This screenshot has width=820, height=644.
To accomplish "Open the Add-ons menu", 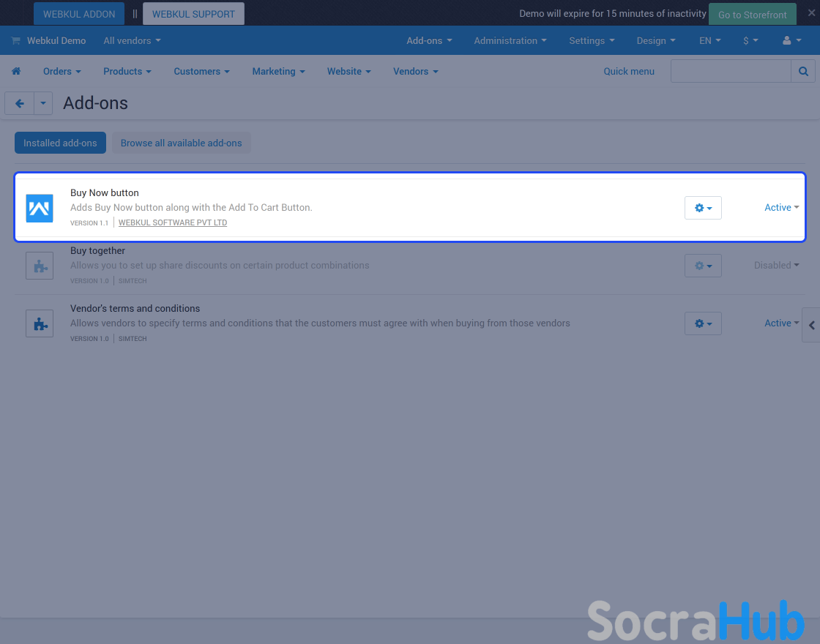I will coord(429,40).
